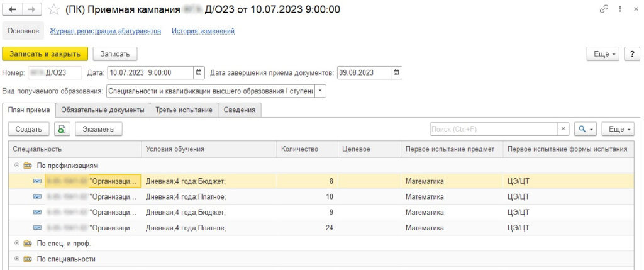The width and height of the screenshot is (644, 270).
Task: Open calendar for Дата завершения приема документов
Action: click(396, 72)
